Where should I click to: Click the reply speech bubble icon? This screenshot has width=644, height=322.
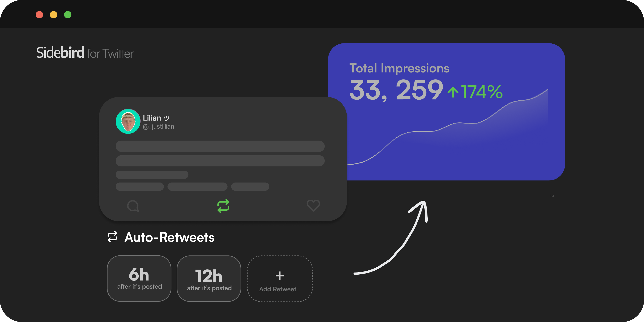pos(133,206)
